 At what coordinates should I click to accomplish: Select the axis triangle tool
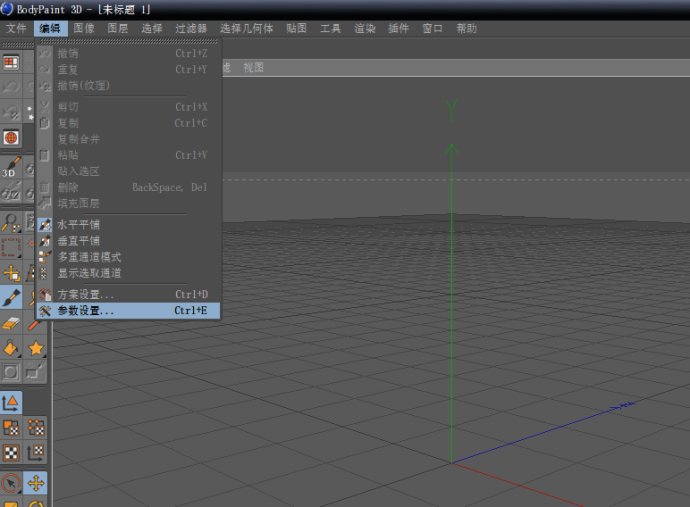(x=11, y=403)
